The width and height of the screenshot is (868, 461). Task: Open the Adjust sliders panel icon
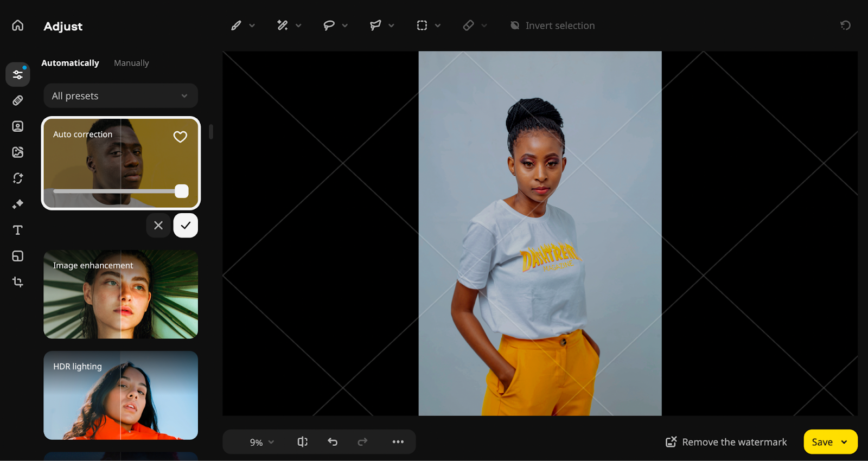pos(18,74)
